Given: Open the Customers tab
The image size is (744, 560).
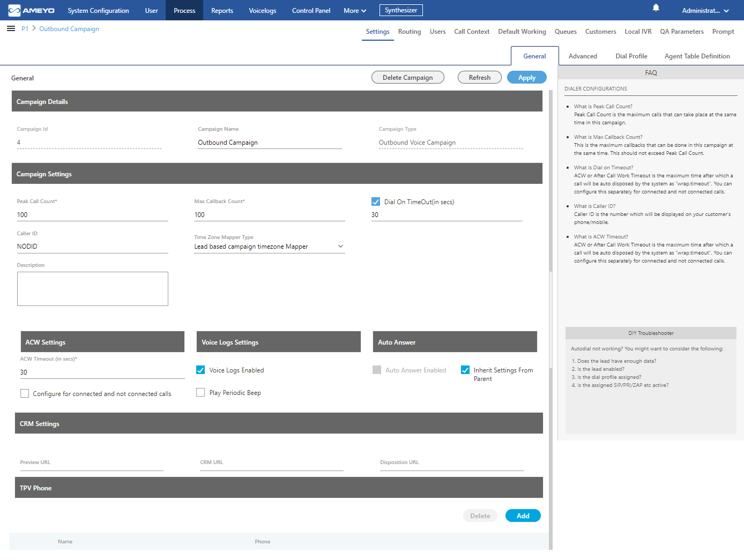Looking at the screenshot, I should click(600, 32).
